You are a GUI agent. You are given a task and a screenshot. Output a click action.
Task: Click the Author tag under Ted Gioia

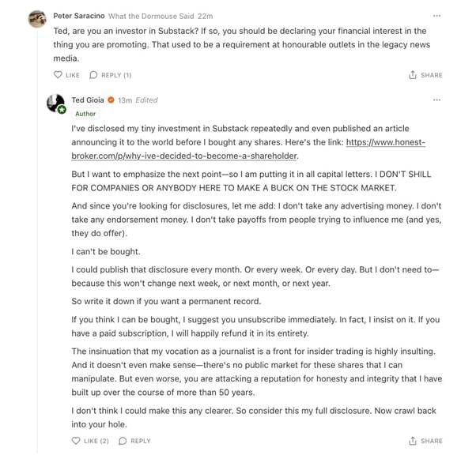point(85,114)
